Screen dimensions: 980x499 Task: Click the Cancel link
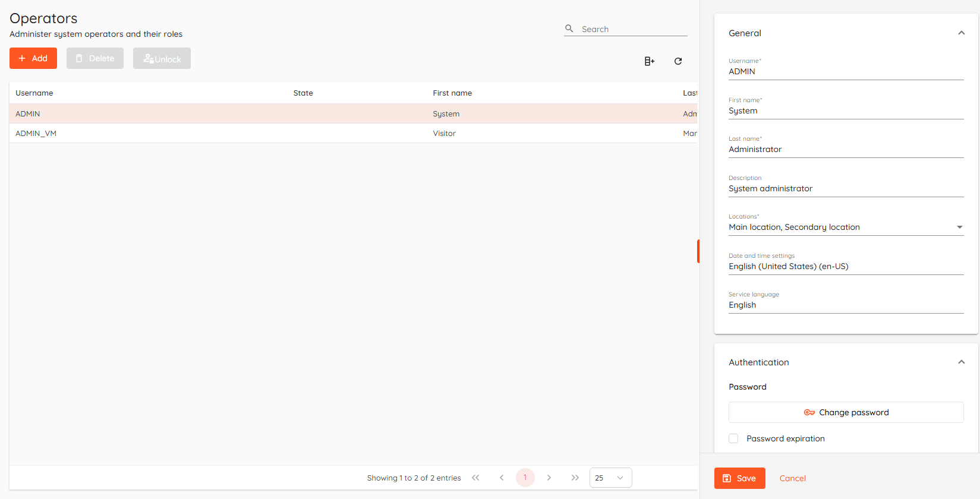point(792,478)
